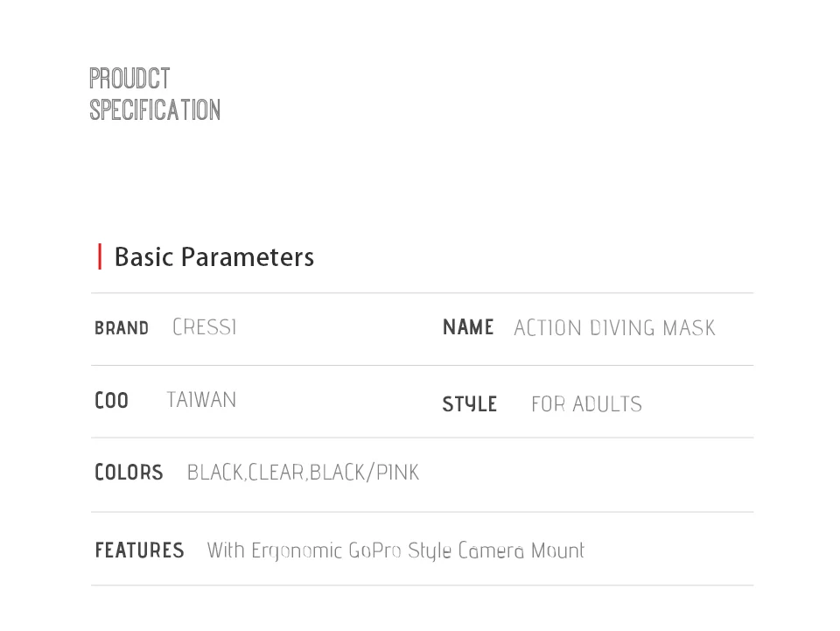
Task: Click the ACTION DIVING MASK text
Action: coord(614,328)
